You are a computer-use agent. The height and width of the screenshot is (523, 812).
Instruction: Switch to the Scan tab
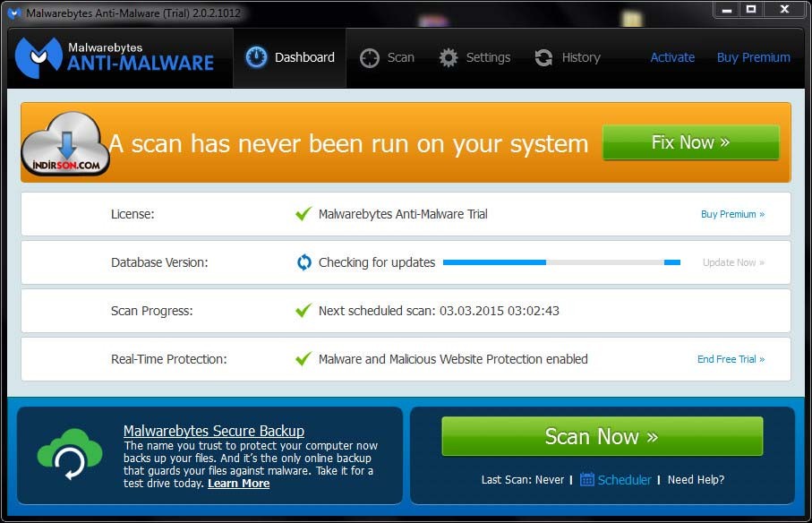[388, 57]
